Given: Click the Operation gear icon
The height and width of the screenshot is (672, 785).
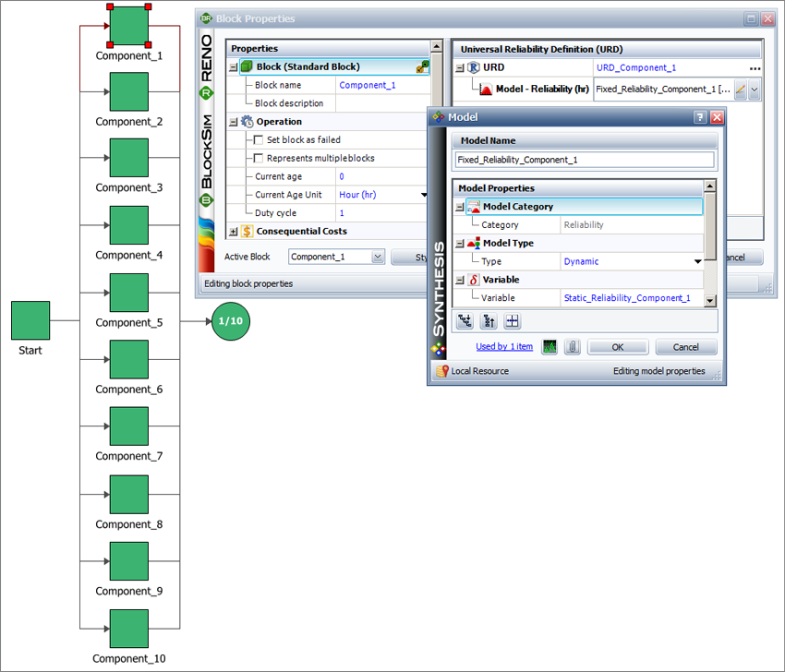Looking at the screenshot, I should 248,121.
